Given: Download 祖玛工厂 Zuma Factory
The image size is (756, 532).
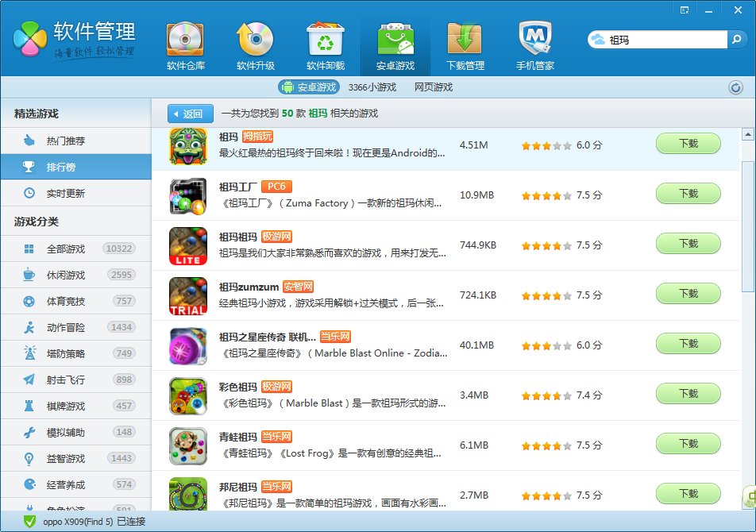Looking at the screenshot, I should [688, 193].
